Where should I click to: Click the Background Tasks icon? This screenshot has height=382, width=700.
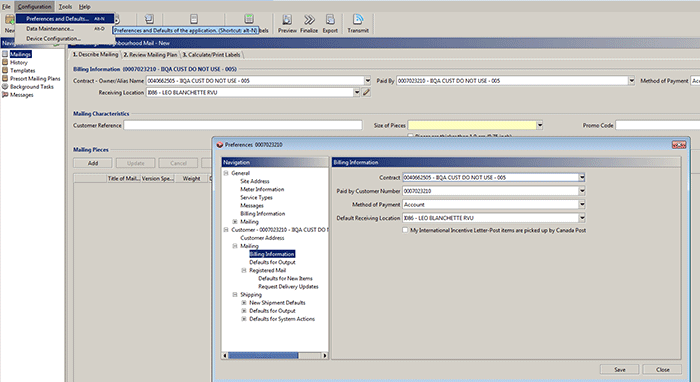pyautogui.click(x=5, y=86)
